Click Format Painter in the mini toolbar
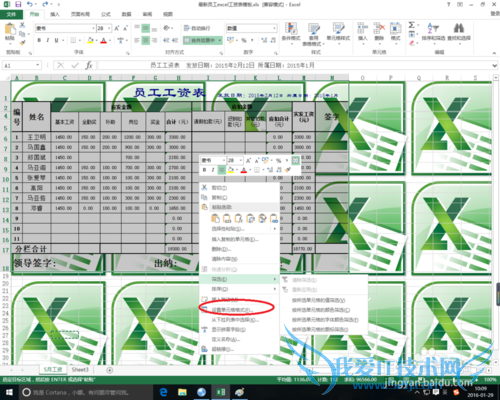The width and height of the screenshot is (500, 400). pyautogui.click(x=288, y=170)
